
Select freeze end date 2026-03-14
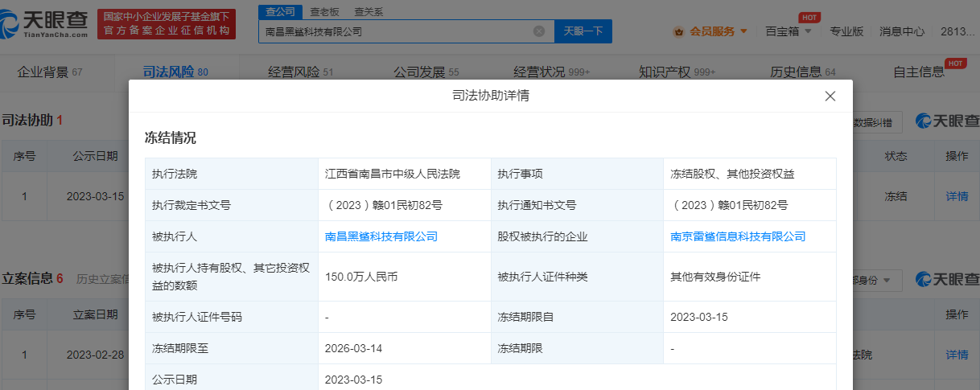353,349
